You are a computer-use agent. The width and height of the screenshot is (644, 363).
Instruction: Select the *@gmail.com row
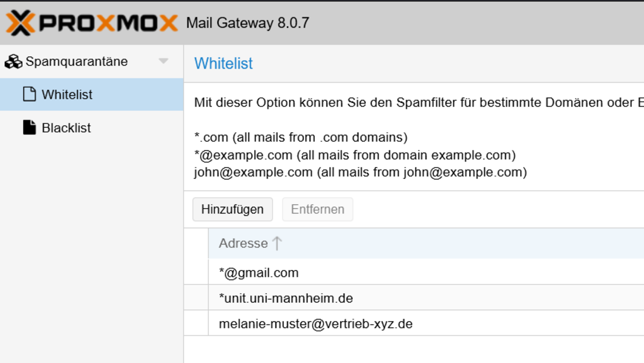coord(414,273)
